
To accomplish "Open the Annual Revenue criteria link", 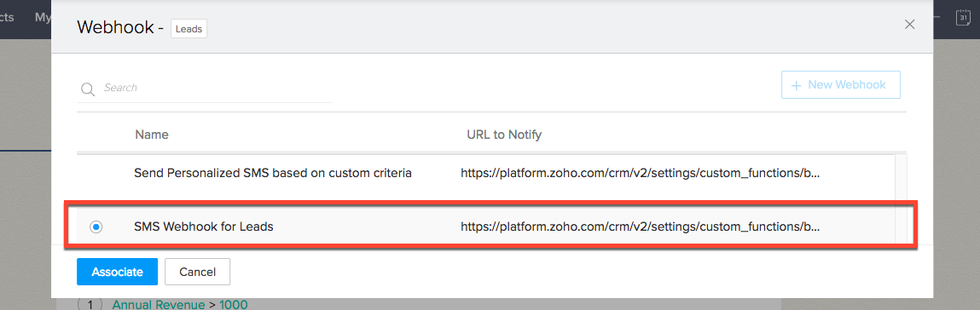I will [158, 305].
